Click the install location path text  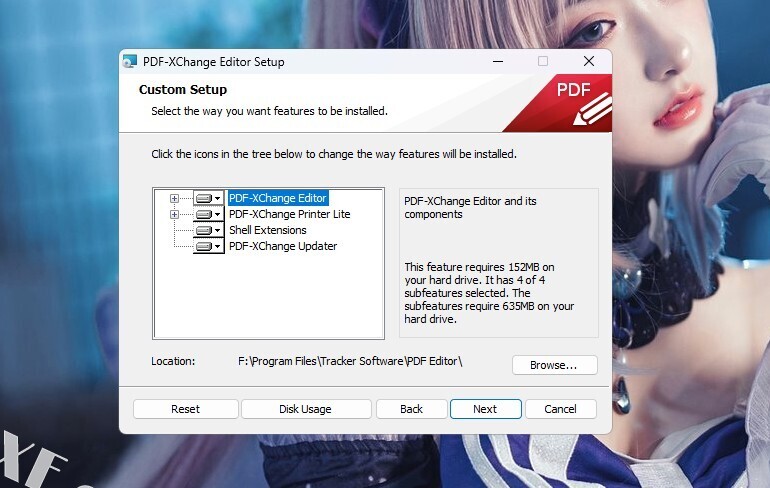[x=350, y=361]
